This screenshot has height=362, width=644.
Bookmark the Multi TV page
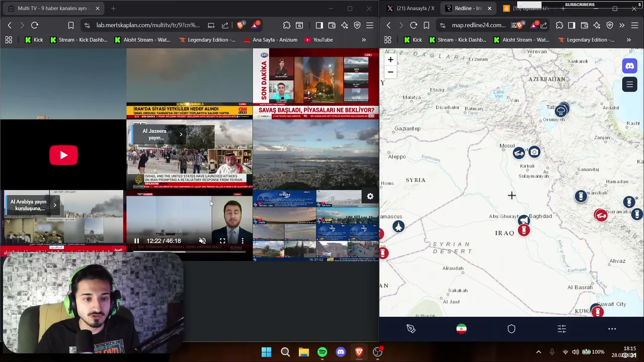click(71, 25)
